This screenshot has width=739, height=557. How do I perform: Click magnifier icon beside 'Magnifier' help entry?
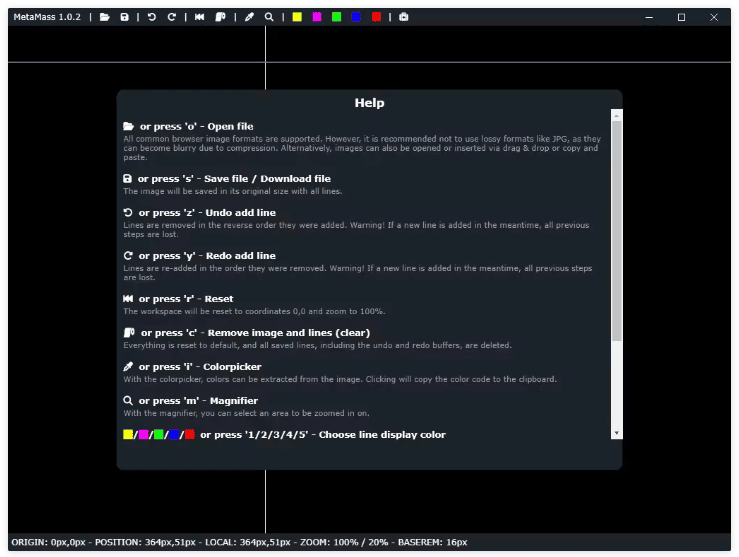128,401
